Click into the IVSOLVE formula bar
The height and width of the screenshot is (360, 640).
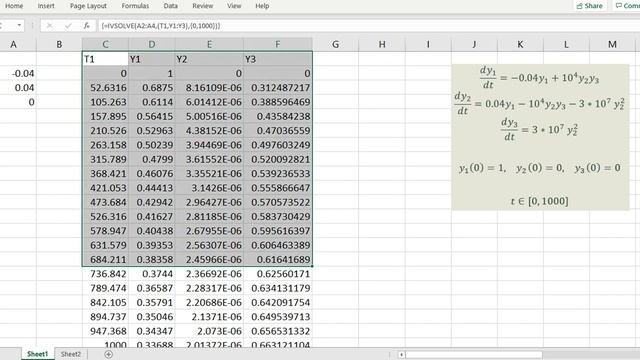(x=367, y=25)
